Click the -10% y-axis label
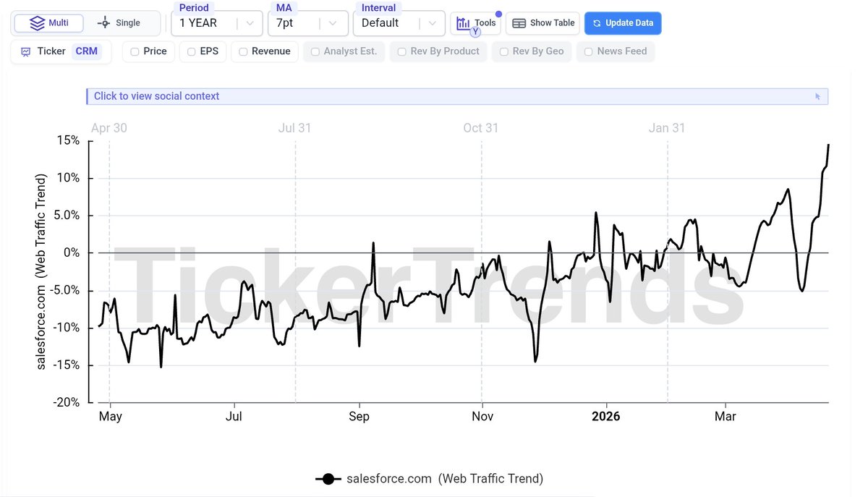Screen dimensions: 868x497 click(x=67, y=328)
